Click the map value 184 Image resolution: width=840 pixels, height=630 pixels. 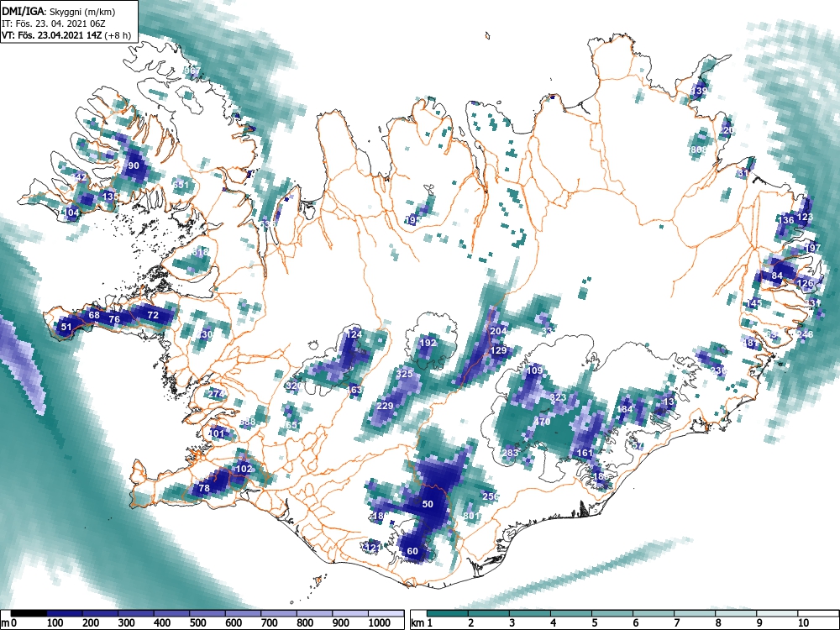click(625, 409)
